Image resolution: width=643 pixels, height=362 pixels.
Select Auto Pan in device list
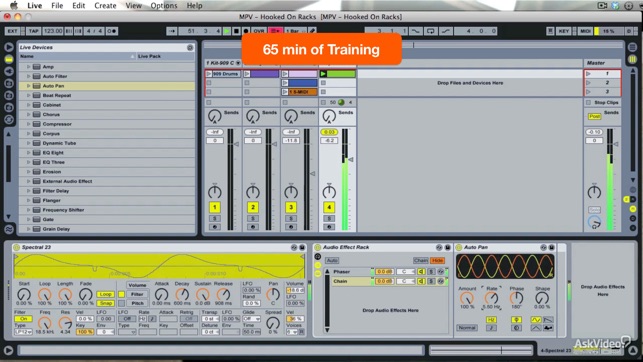107,86
